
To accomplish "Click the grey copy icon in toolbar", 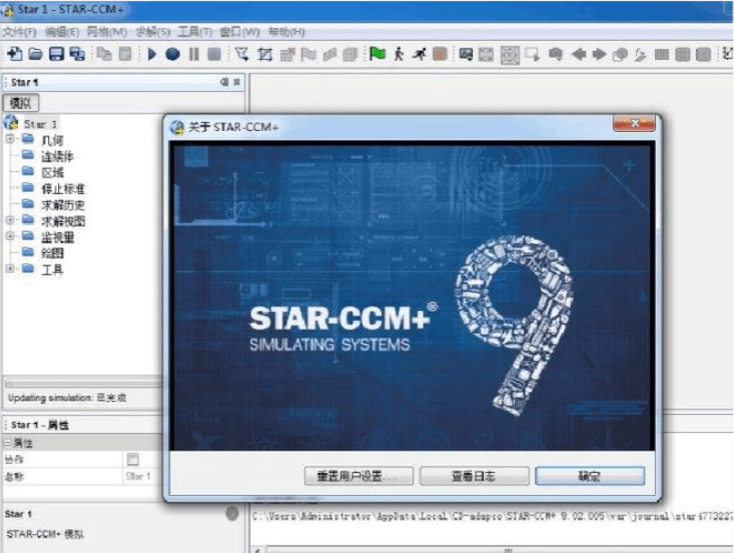I will click(104, 54).
